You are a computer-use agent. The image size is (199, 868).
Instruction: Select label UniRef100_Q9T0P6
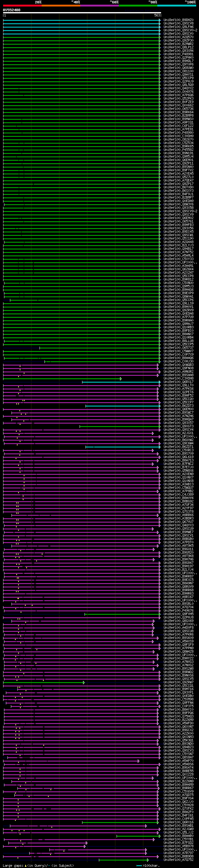tap(179, 64)
